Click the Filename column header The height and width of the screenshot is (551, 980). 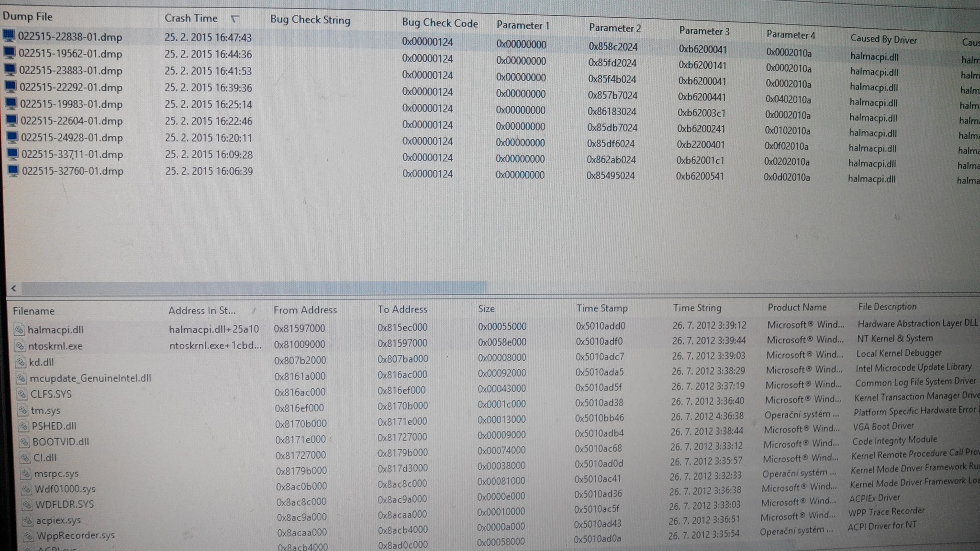point(33,311)
